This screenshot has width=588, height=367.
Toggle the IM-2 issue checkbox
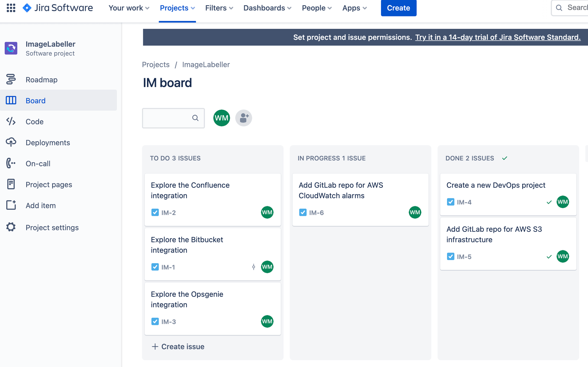(155, 213)
